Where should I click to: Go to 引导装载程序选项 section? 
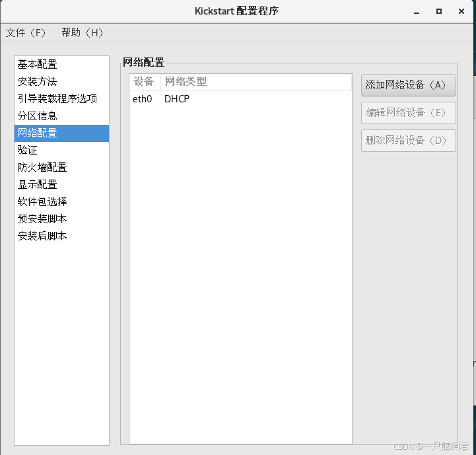[61, 98]
